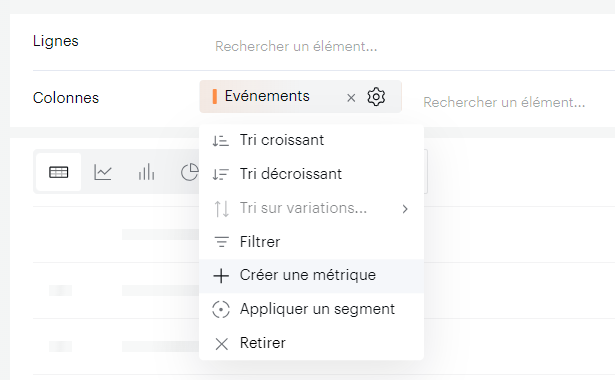The width and height of the screenshot is (615, 380).
Task: Click the orange marker on Evénements chip
Action: tap(215, 96)
